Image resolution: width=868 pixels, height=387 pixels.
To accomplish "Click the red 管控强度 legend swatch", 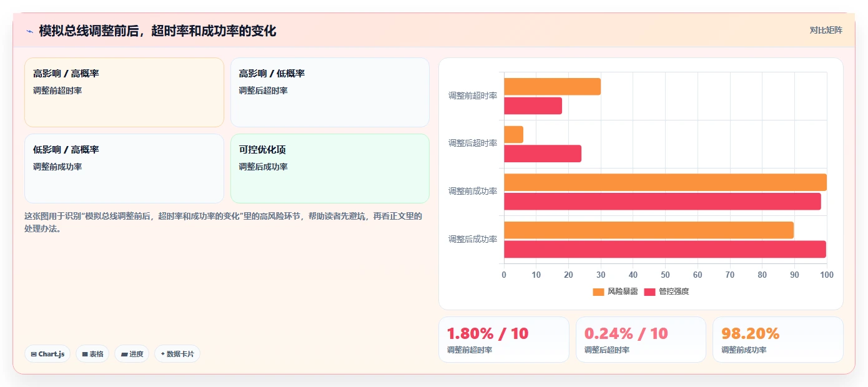I will (649, 292).
